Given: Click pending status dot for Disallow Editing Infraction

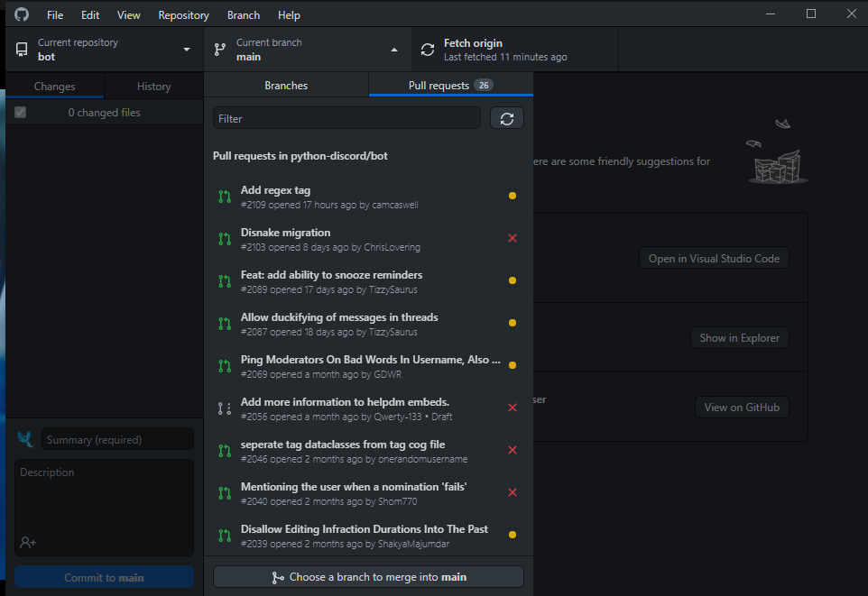Looking at the screenshot, I should coord(512,535).
